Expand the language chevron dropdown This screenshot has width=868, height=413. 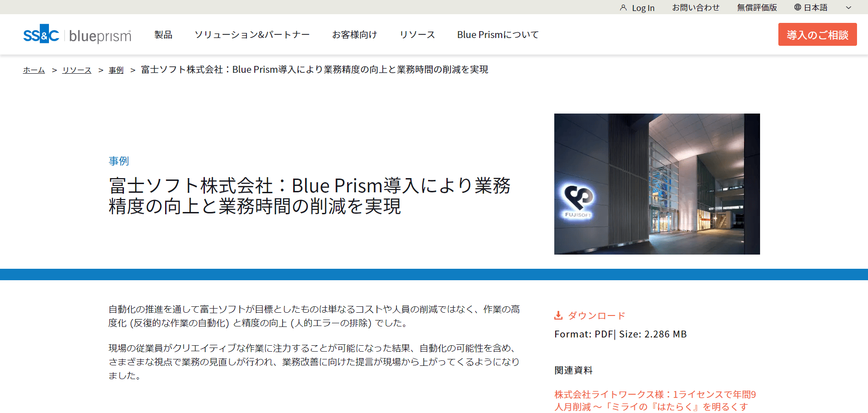pyautogui.click(x=848, y=8)
